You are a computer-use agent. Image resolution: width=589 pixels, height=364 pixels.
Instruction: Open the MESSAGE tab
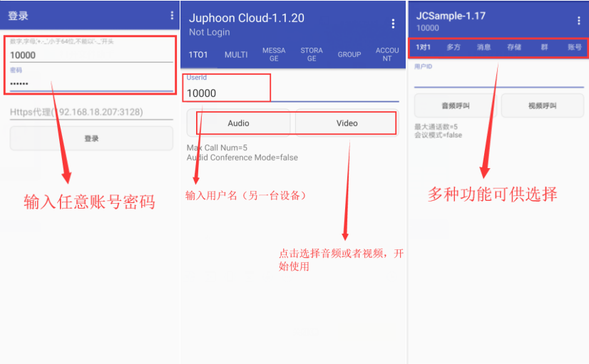point(274,55)
